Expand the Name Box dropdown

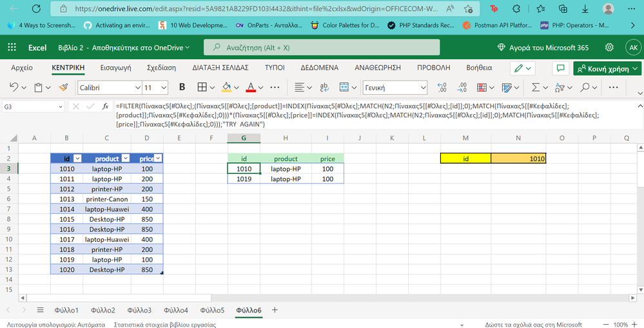(61, 107)
